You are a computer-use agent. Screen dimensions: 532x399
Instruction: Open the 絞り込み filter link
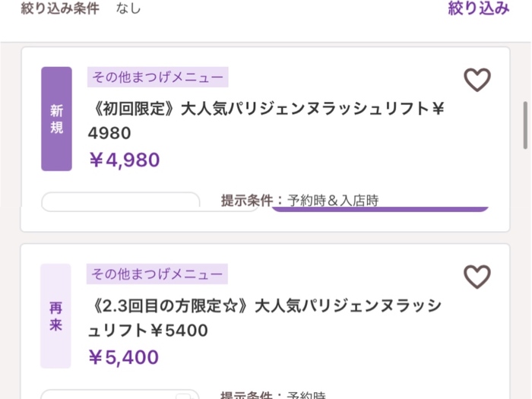(479, 8)
